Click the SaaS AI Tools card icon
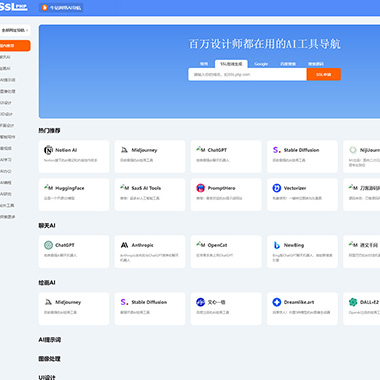The width and height of the screenshot is (380, 380). click(x=125, y=188)
